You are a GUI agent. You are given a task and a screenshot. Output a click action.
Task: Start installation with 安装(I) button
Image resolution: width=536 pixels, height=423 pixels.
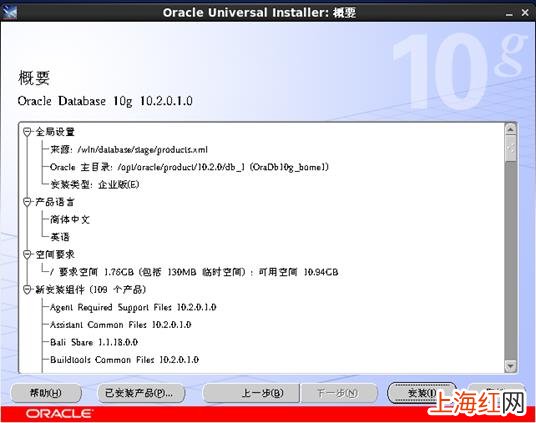pos(422,393)
